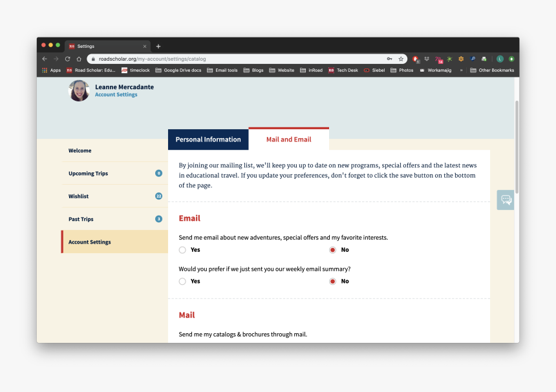
Task: Click the green Chrome update icon
Action: coord(511,59)
